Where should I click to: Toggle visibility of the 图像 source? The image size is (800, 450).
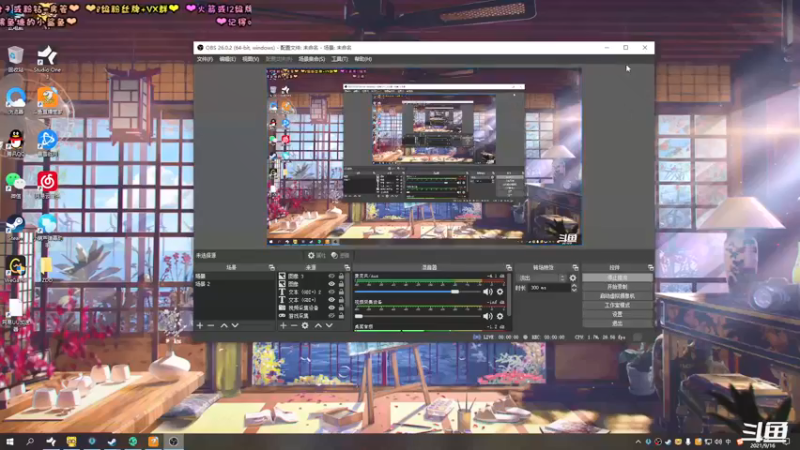tap(332, 284)
